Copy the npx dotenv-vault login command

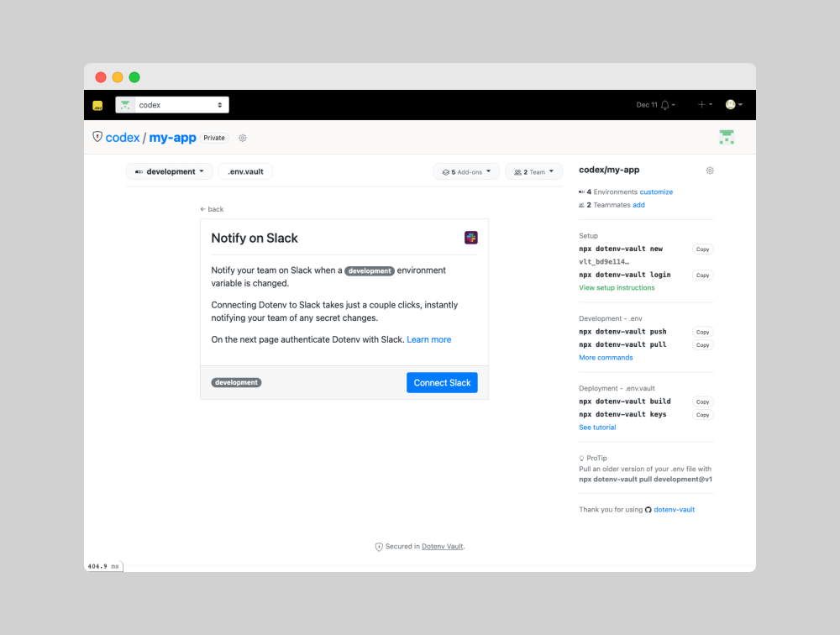[702, 275]
